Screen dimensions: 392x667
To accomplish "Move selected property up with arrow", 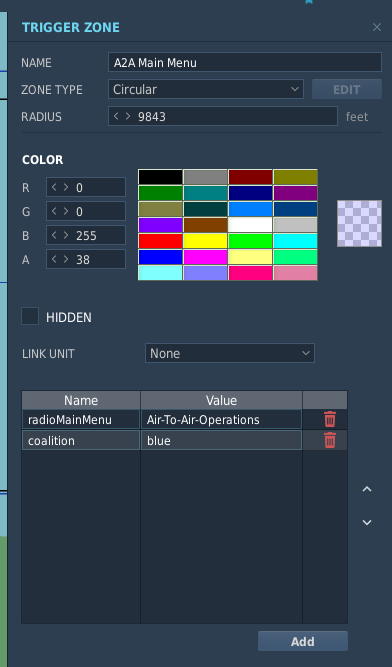I will tap(367, 489).
